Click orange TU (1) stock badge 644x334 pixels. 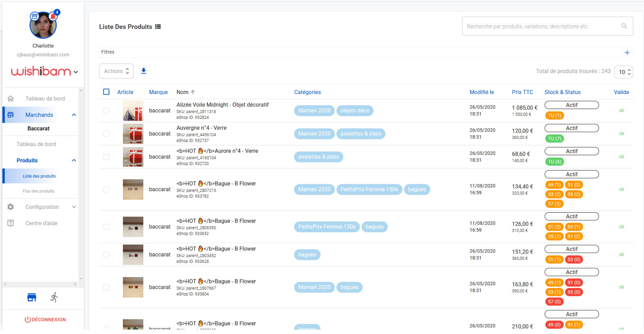[x=555, y=115]
